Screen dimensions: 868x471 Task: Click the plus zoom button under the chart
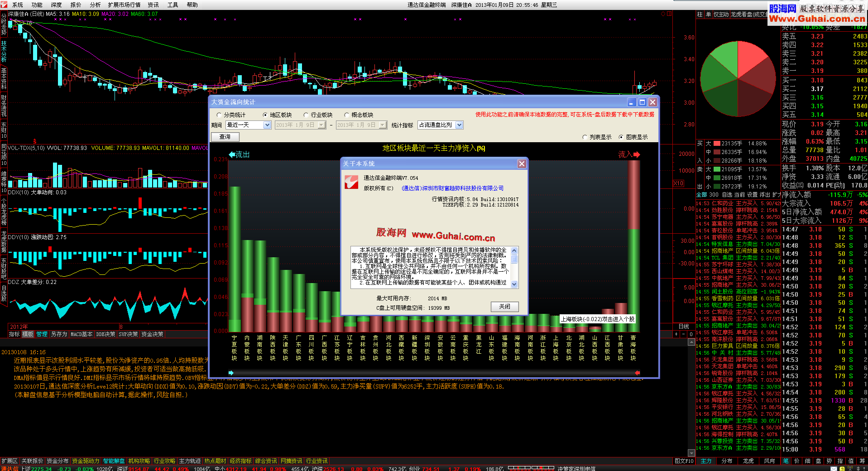point(676,334)
